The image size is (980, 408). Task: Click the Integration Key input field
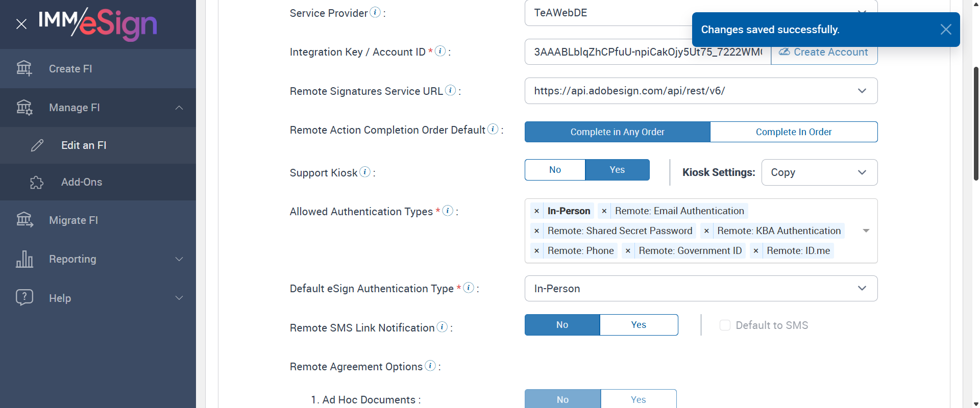647,52
